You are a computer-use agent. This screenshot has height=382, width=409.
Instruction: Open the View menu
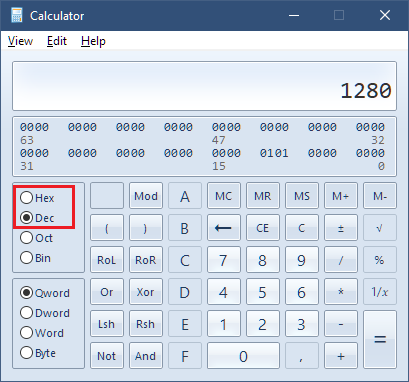[20, 41]
